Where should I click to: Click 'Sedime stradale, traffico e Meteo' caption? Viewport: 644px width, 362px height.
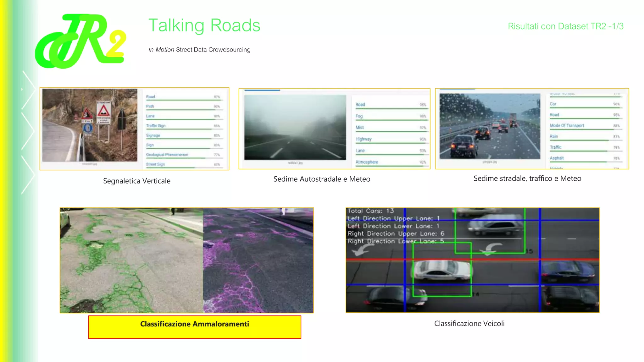527,178
